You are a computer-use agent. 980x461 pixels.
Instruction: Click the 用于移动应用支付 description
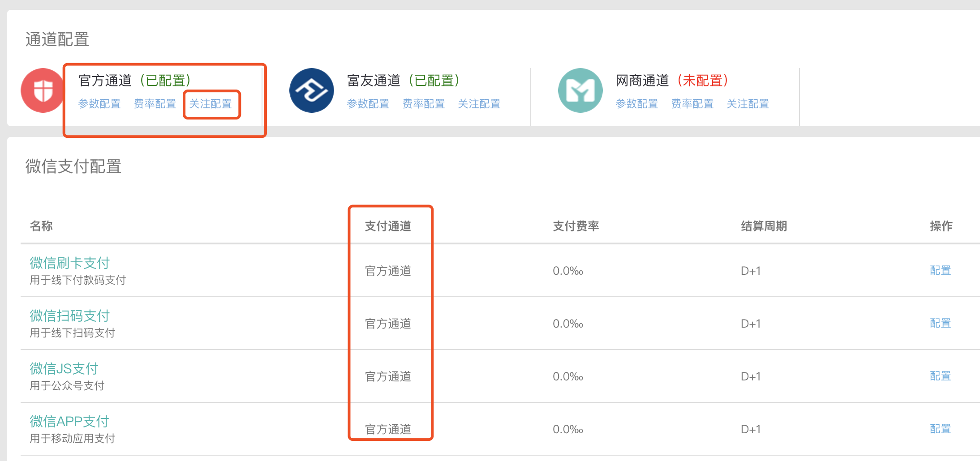pos(73,439)
